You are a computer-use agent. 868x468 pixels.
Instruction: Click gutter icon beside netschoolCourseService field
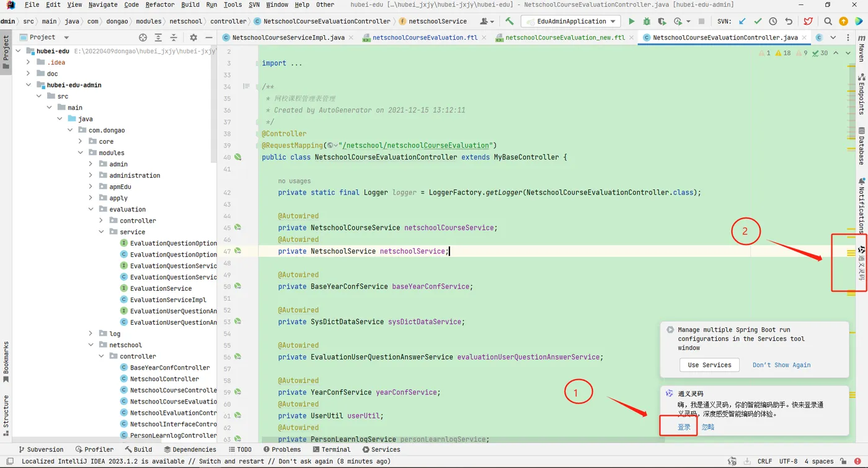click(x=237, y=227)
